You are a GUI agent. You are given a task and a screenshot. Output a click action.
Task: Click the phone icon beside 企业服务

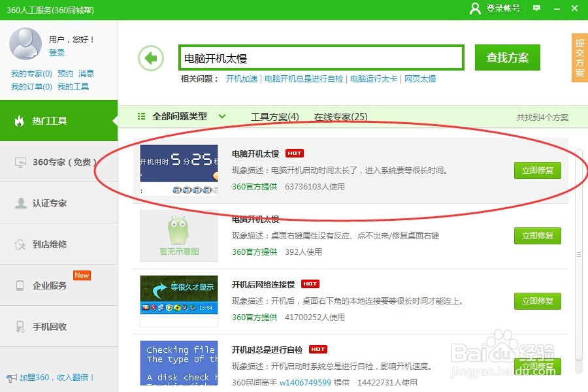click(x=20, y=286)
